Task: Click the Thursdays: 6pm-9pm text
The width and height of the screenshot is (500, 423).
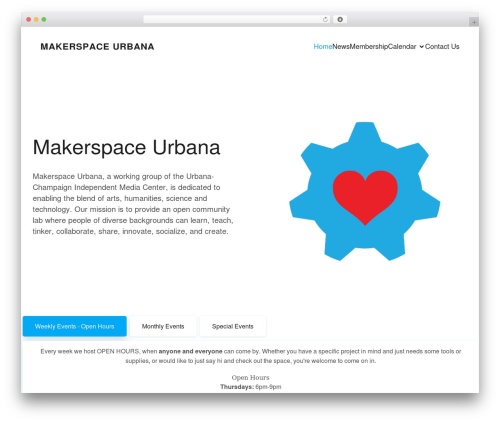Action: [x=250, y=387]
